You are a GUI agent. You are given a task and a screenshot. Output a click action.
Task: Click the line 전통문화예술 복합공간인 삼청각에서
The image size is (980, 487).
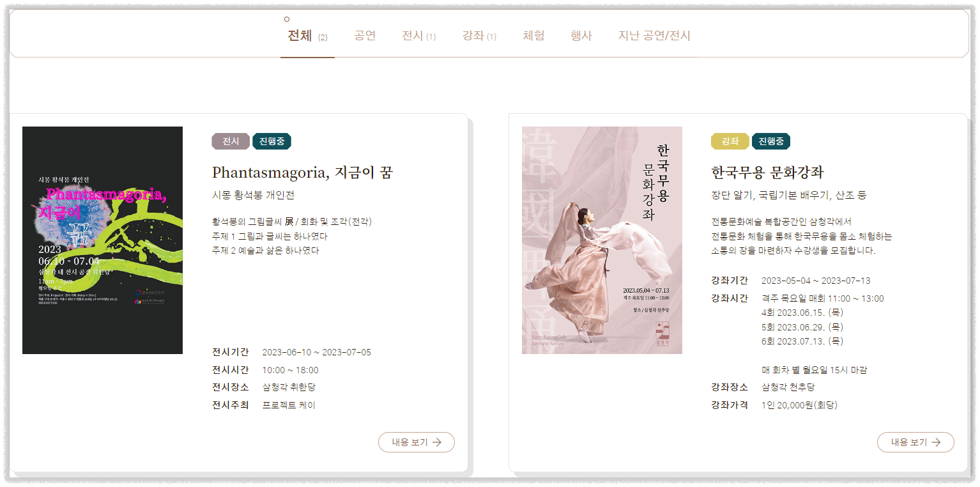click(x=781, y=222)
